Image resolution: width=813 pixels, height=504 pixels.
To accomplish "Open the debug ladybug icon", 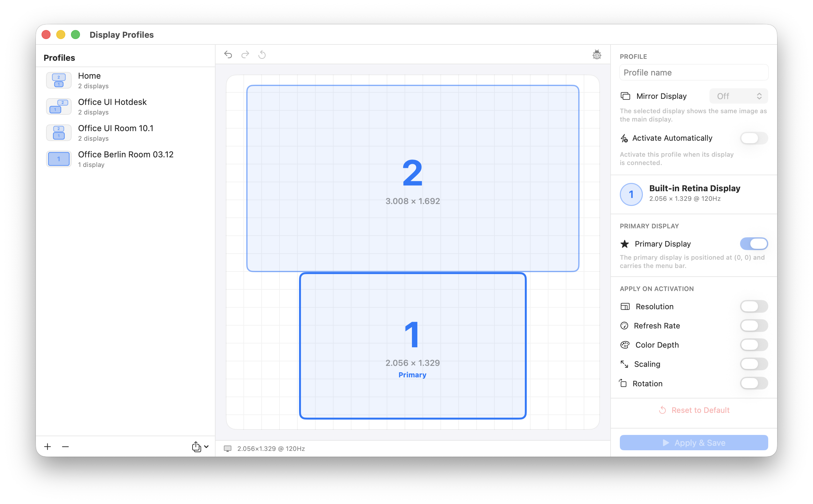I will point(597,54).
